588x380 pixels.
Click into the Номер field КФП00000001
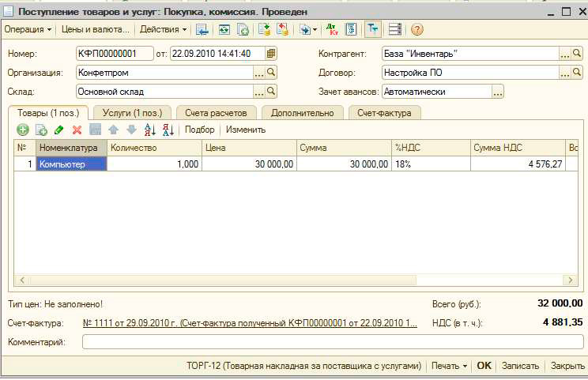115,54
